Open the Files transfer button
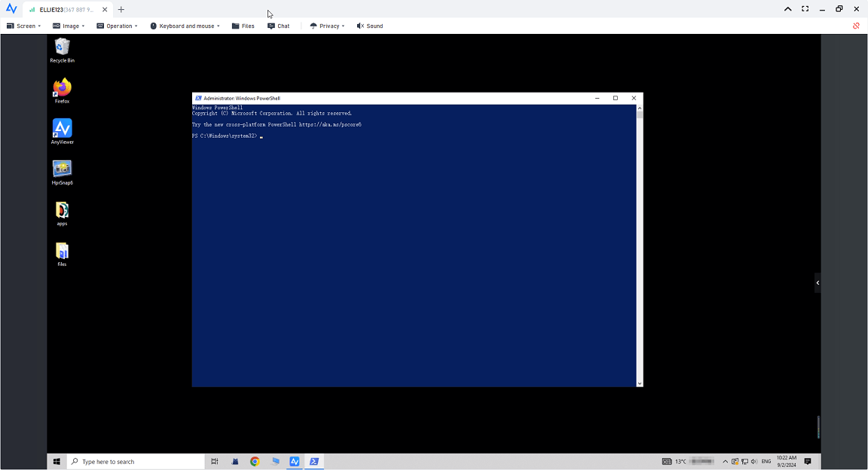The width and height of the screenshot is (868, 470). pos(243,26)
